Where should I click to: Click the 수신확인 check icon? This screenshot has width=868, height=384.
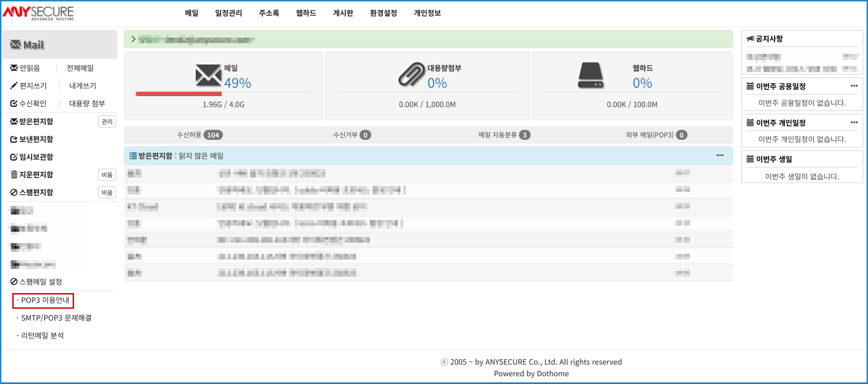point(14,103)
